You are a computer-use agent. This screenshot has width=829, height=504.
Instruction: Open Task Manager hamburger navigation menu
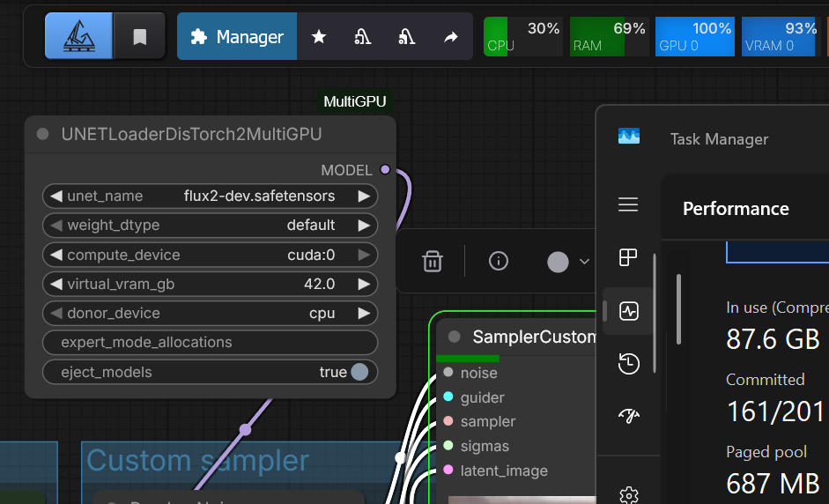628,204
